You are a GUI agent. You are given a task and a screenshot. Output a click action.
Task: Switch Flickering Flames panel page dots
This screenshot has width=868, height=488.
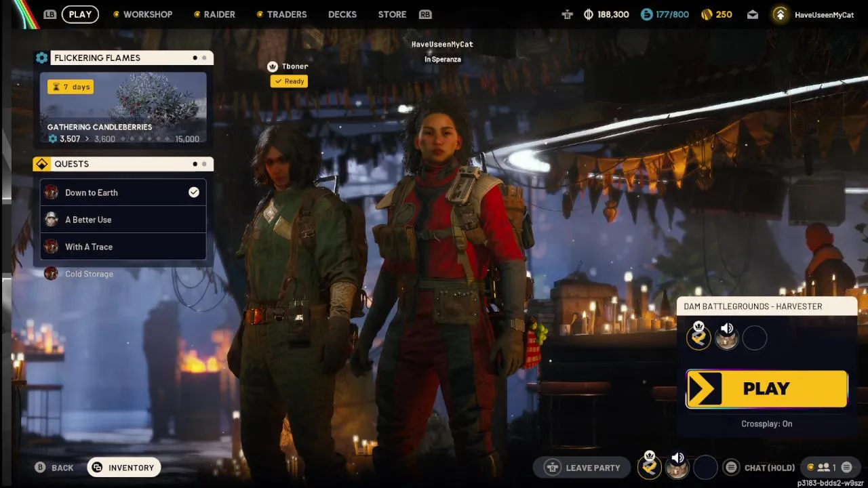199,58
